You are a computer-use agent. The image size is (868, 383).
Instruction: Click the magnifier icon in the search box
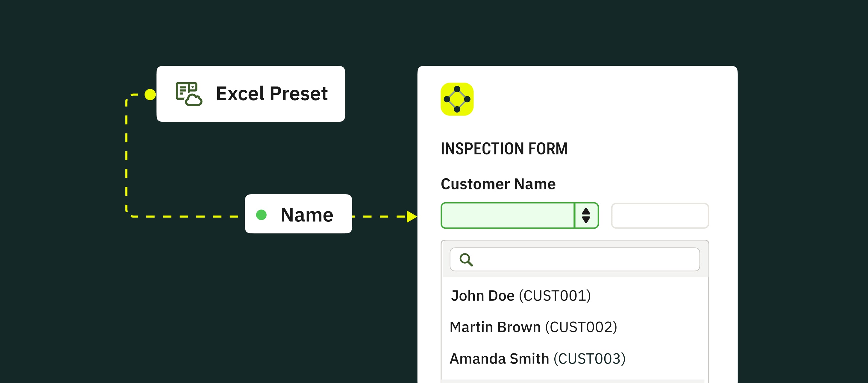tap(466, 260)
